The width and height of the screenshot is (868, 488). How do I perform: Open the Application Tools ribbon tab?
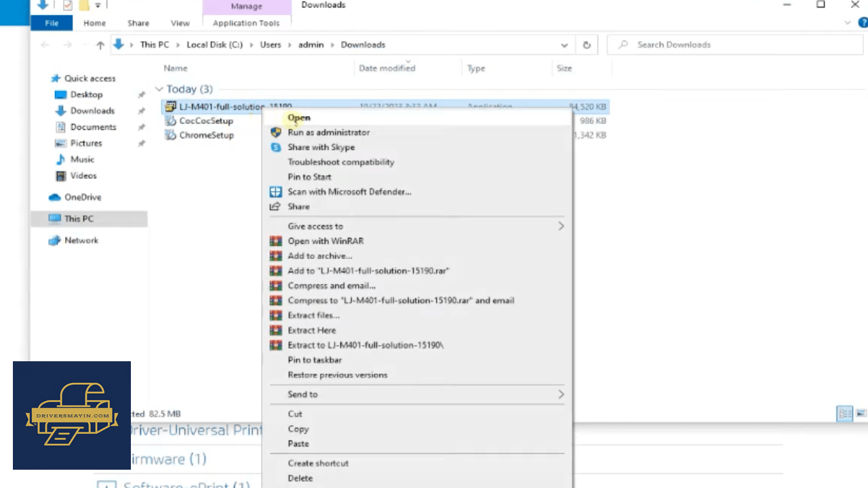(246, 23)
